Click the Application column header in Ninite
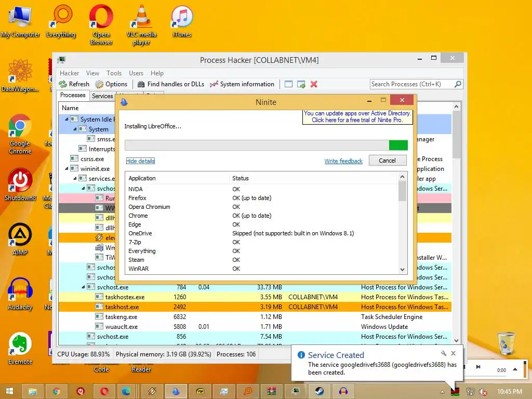This screenshot has height=399, width=532. (x=178, y=178)
